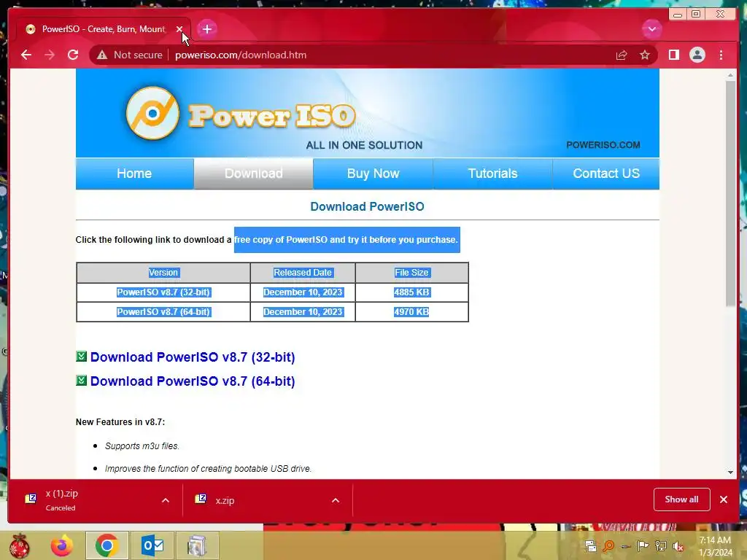
Task: Click the scrollbar up arrow
Action: pyautogui.click(x=730, y=75)
